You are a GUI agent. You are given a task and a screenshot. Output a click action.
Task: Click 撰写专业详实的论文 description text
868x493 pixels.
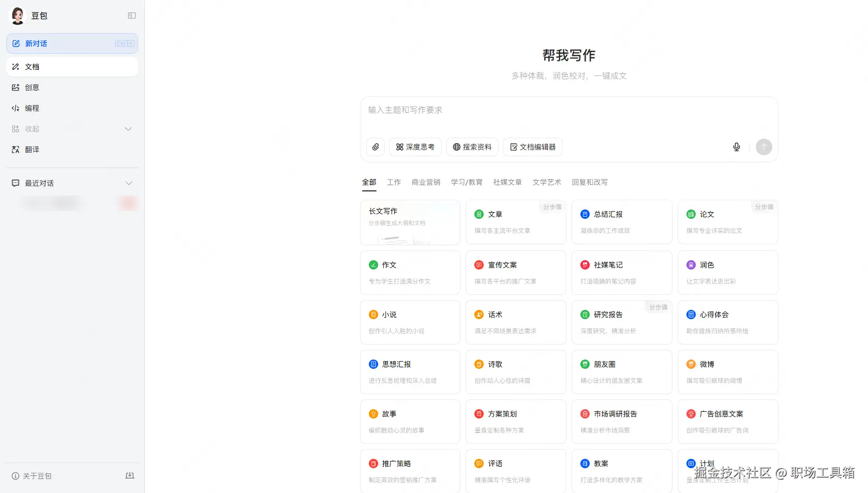[x=714, y=231]
